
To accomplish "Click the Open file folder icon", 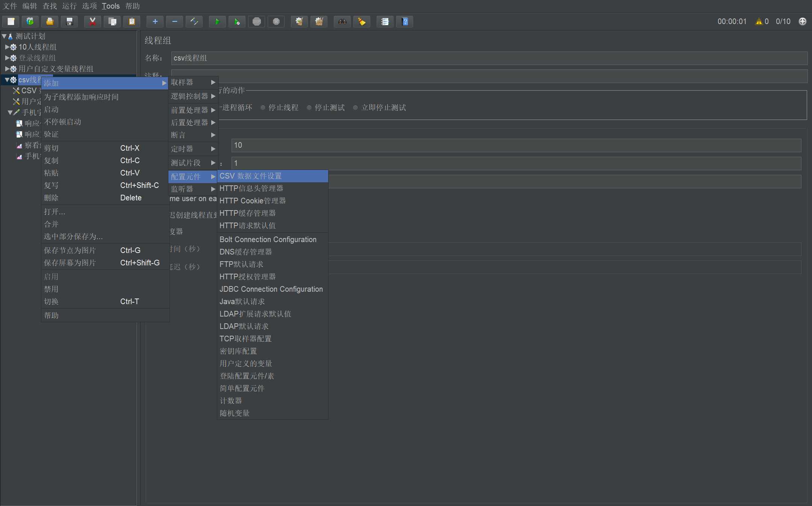I will coord(50,21).
